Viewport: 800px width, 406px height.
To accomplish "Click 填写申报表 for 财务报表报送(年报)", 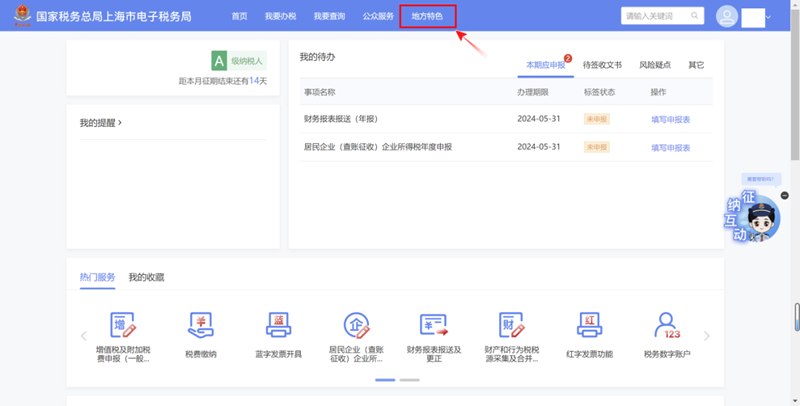I will point(670,119).
